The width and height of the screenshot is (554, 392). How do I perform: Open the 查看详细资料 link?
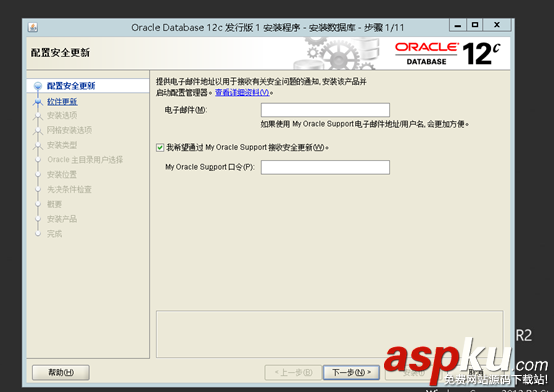[x=242, y=93]
